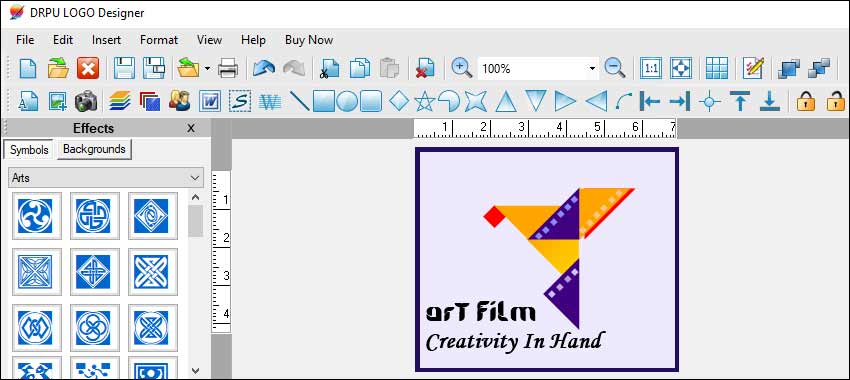This screenshot has width=850, height=380.
Task: Pick the first triskelion symbol thumbnail
Action: click(x=36, y=216)
